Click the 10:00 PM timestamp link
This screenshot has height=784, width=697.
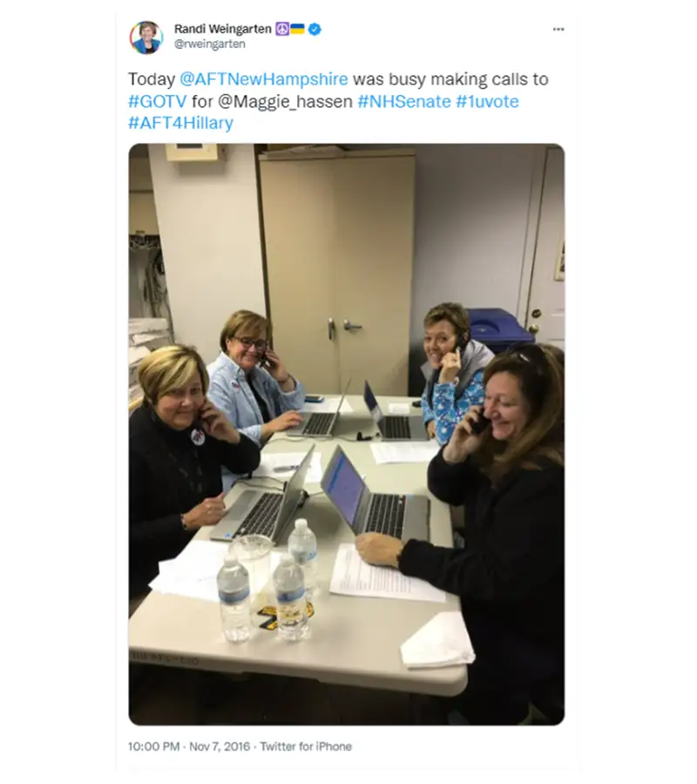point(153,747)
